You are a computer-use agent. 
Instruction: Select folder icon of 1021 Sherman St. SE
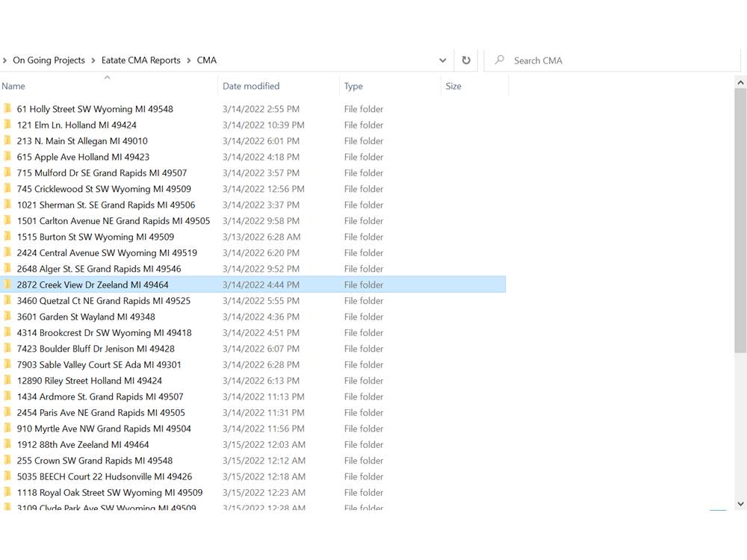point(7,205)
